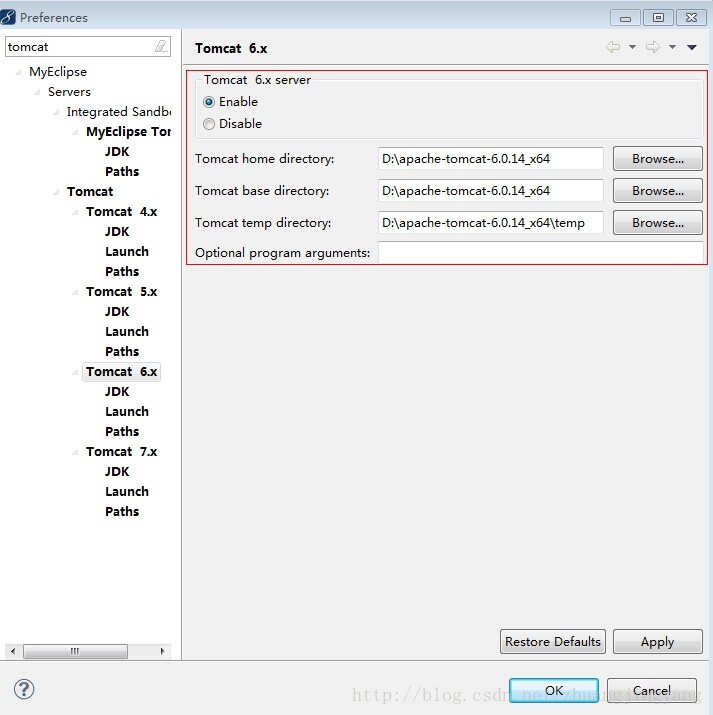Click Restore Defaults button

[x=553, y=642]
